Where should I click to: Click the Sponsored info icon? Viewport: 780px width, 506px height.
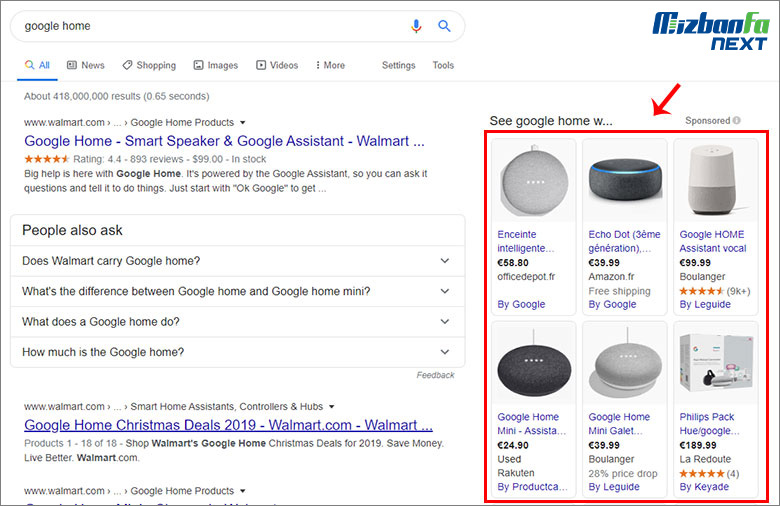tap(737, 121)
